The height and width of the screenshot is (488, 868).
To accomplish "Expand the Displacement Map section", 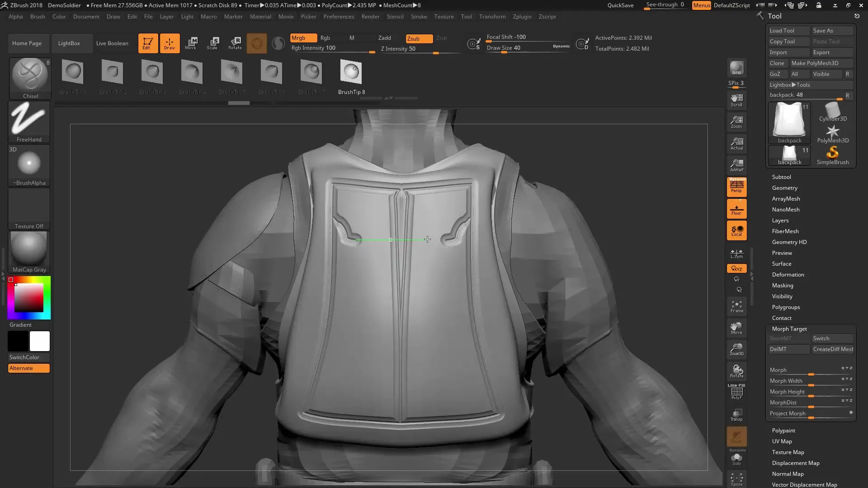I will [x=796, y=463].
